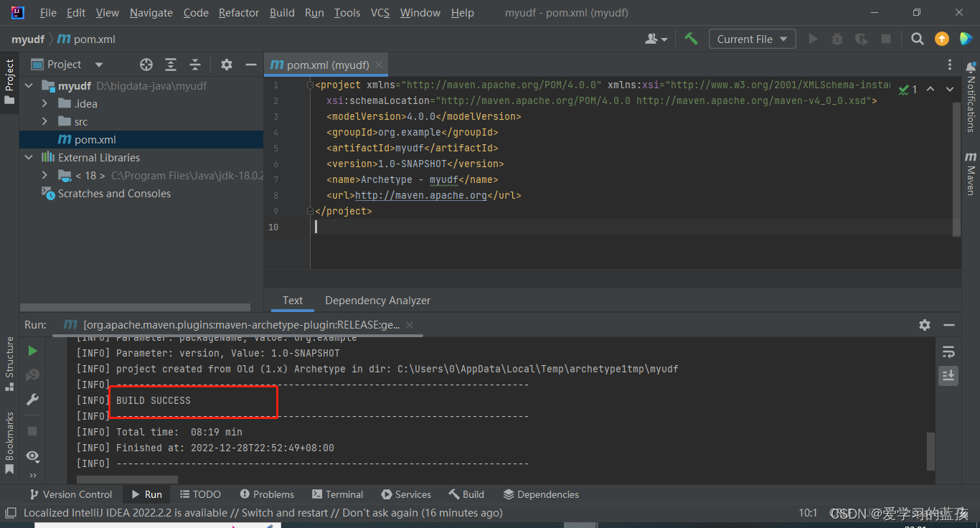Open the Project view dropdown selector
Viewport: 980px width, 528px height.
pos(68,65)
